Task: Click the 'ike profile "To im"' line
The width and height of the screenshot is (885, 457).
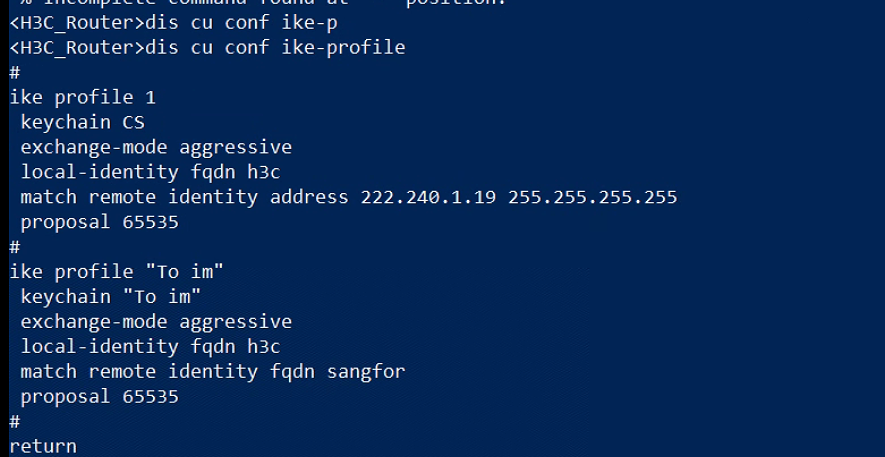Action: [116, 272]
